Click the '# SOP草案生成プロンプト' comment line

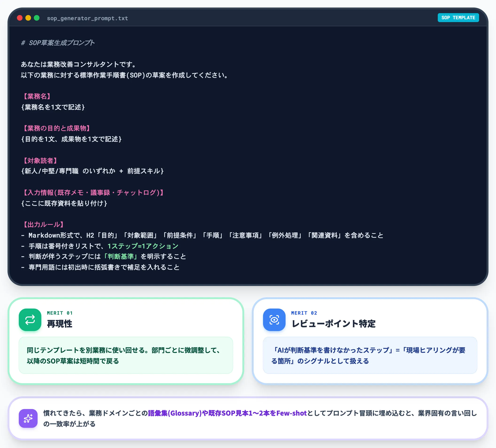[58, 43]
